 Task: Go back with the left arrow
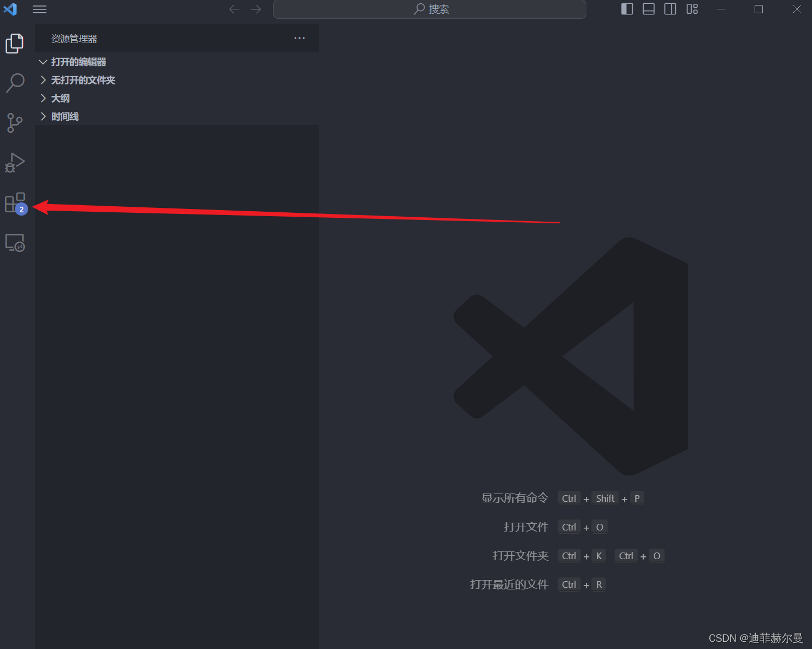(234, 9)
